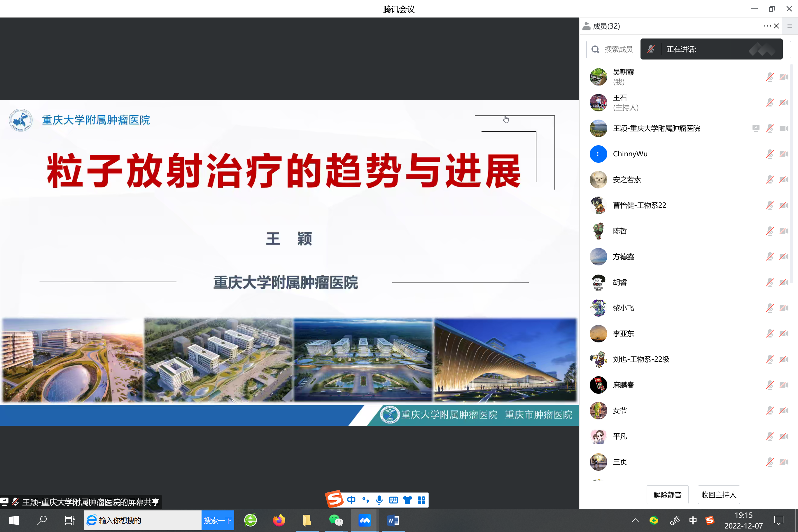Image resolution: width=798 pixels, height=532 pixels.
Task: Click tray language indicator 中
Action: click(693, 520)
